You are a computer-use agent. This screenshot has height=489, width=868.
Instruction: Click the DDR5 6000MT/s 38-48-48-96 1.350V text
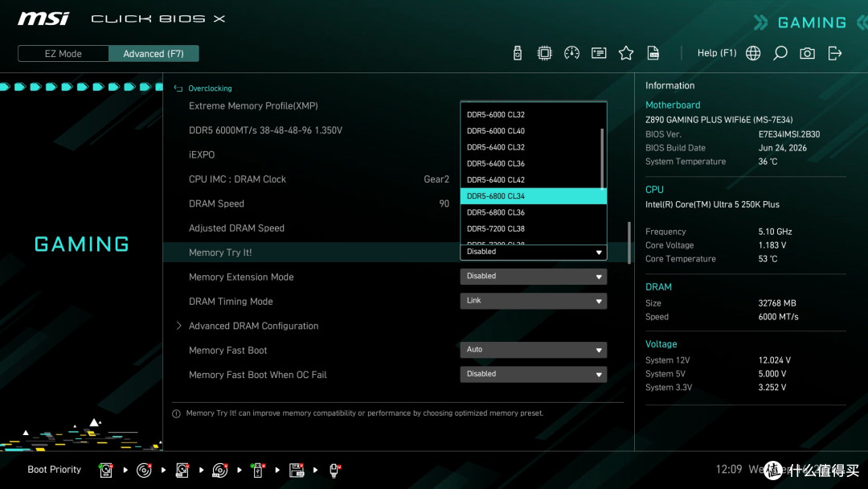[265, 130]
